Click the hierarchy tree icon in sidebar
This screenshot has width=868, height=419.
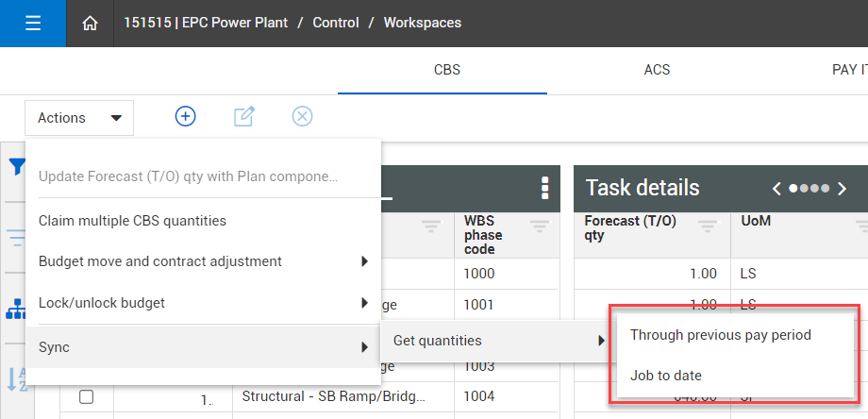point(16,309)
